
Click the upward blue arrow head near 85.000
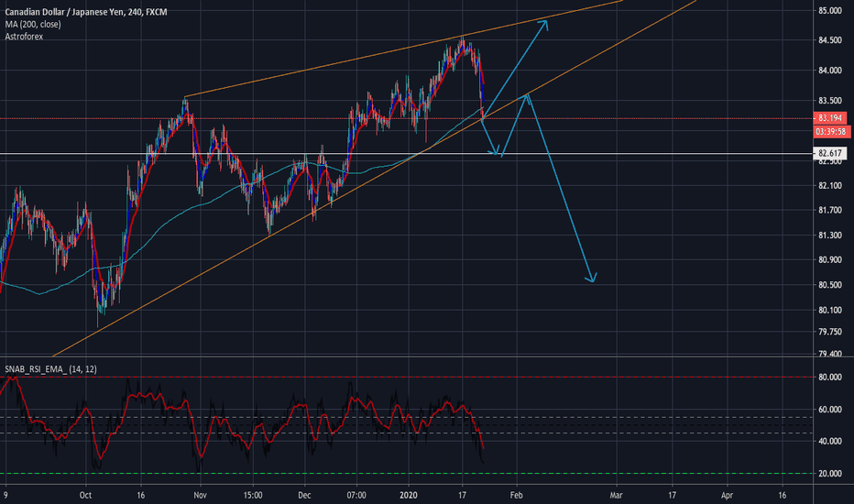coord(545,22)
